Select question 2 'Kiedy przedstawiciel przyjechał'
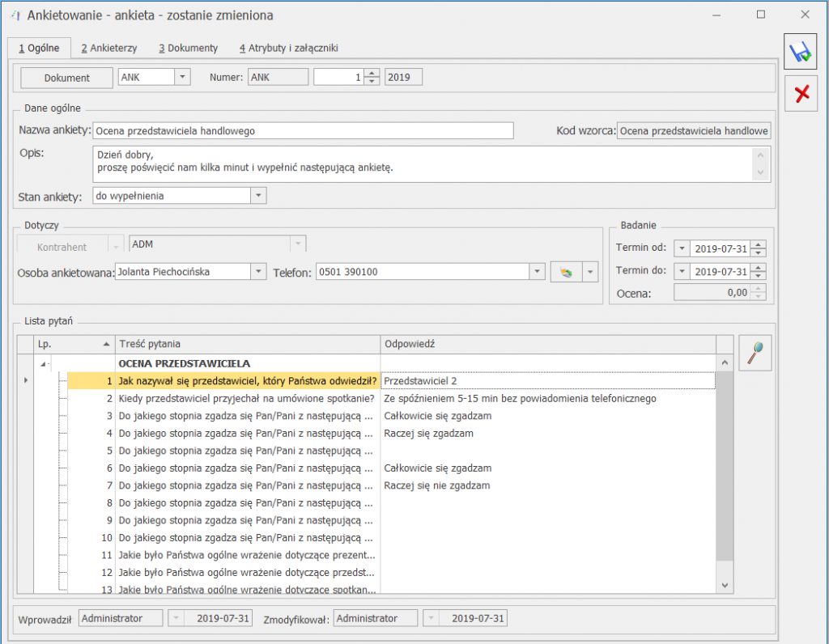Viewport: 829px width, 644px height. click(246, 398)
